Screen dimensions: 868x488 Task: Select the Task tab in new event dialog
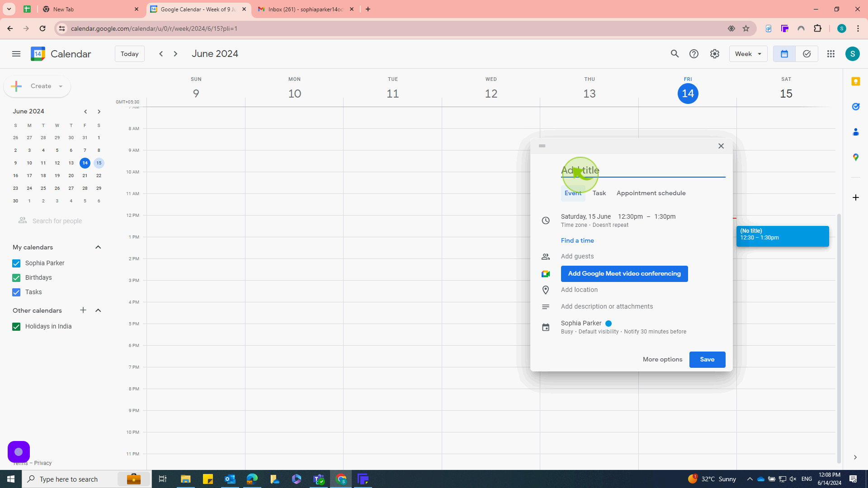point(599,193)
